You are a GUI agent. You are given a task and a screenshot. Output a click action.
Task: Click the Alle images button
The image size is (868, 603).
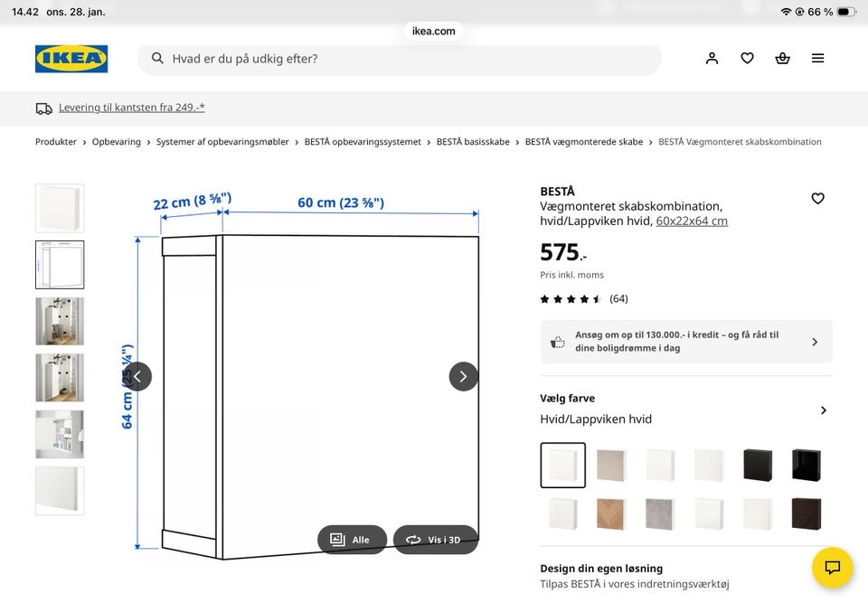(x=351, y=540)
